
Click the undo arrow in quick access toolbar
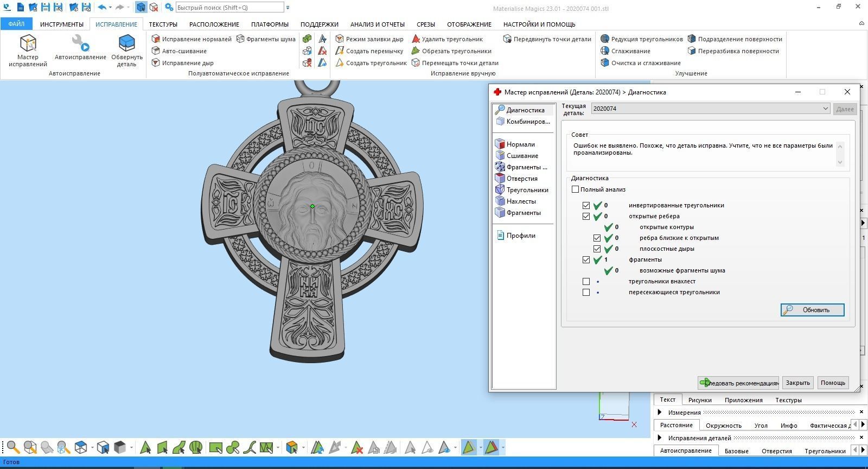101,8
